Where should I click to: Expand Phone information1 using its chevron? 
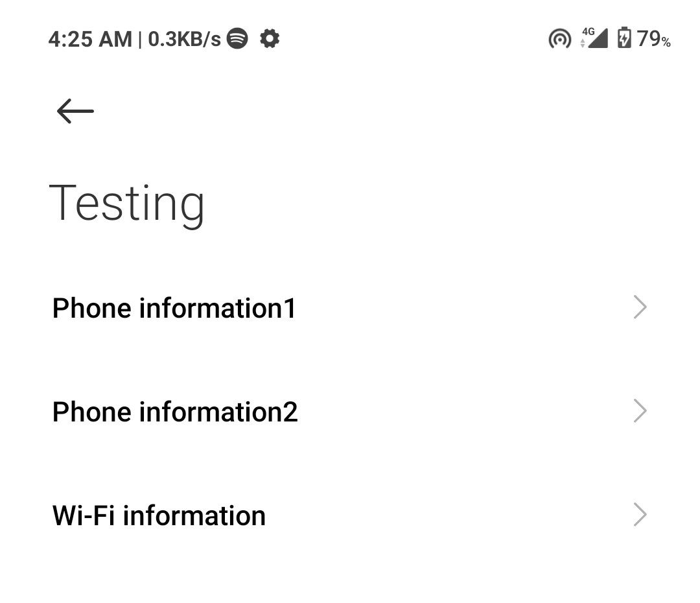pos(640,307)
